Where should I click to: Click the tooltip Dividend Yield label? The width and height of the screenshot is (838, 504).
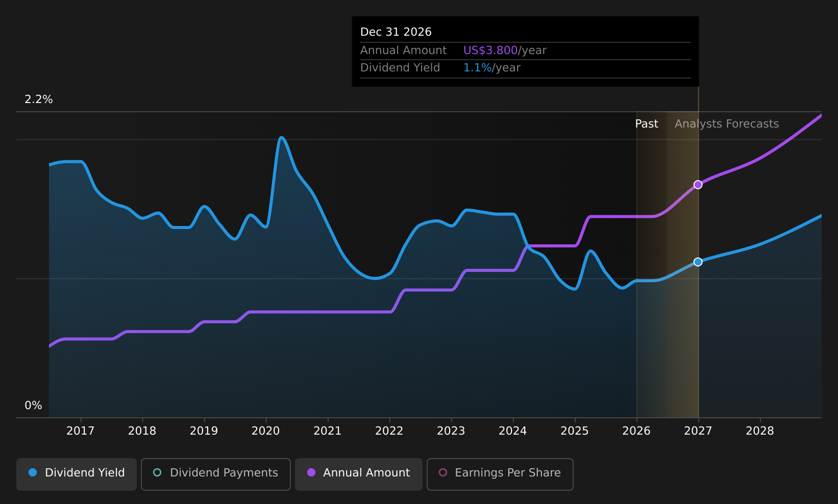pos(400,68)
